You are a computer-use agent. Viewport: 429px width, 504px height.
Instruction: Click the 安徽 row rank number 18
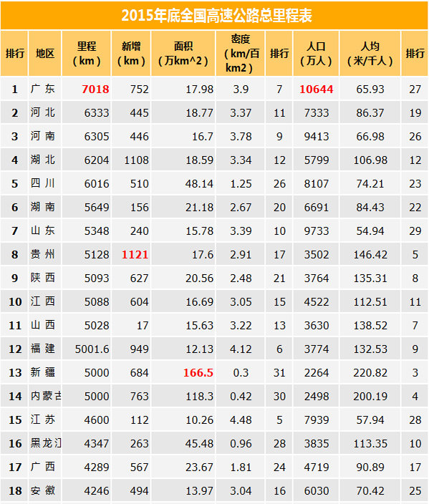click(15, 491)
